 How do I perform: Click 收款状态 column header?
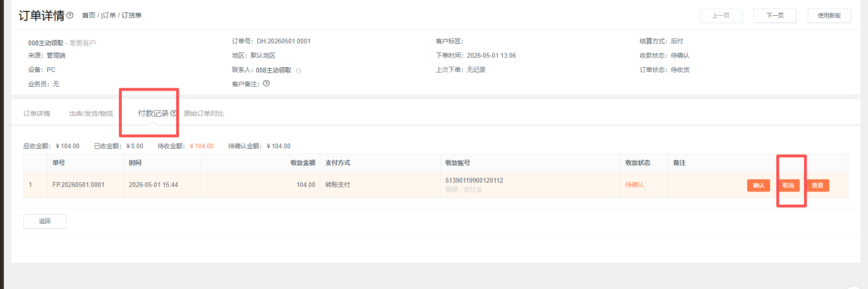tap(638, 163)
